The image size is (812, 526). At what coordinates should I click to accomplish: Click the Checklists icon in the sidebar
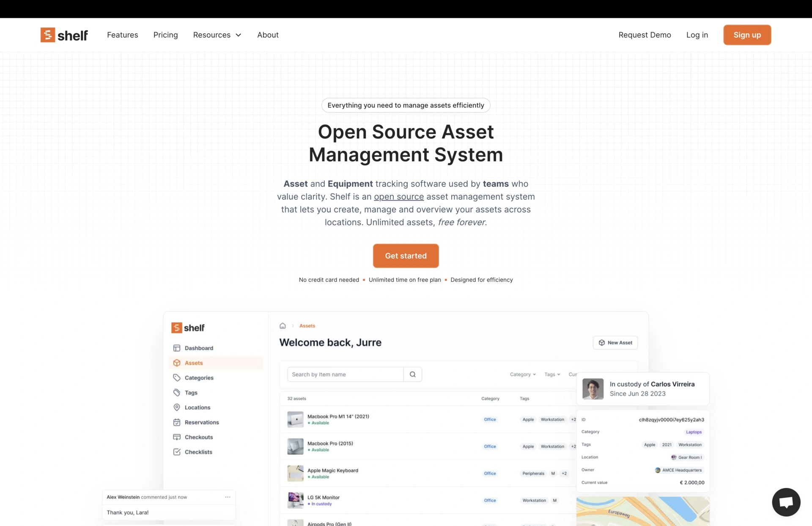tap(177, 452)
